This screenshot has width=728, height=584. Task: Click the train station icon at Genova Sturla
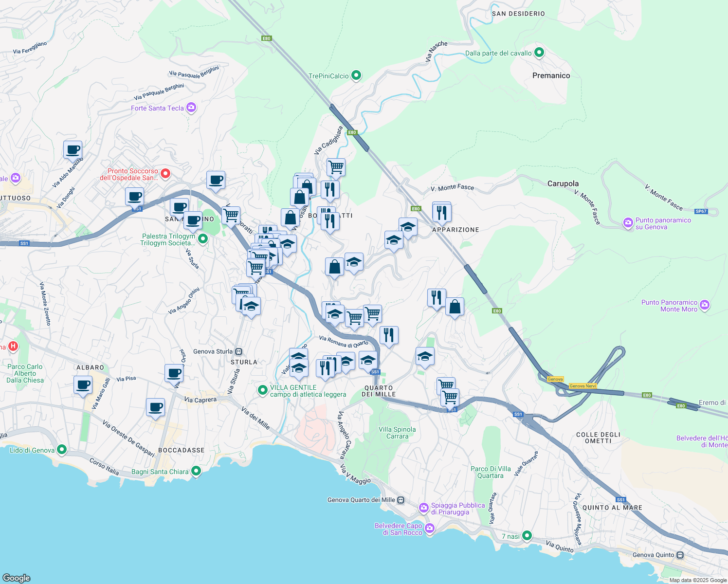click(238, 351)
